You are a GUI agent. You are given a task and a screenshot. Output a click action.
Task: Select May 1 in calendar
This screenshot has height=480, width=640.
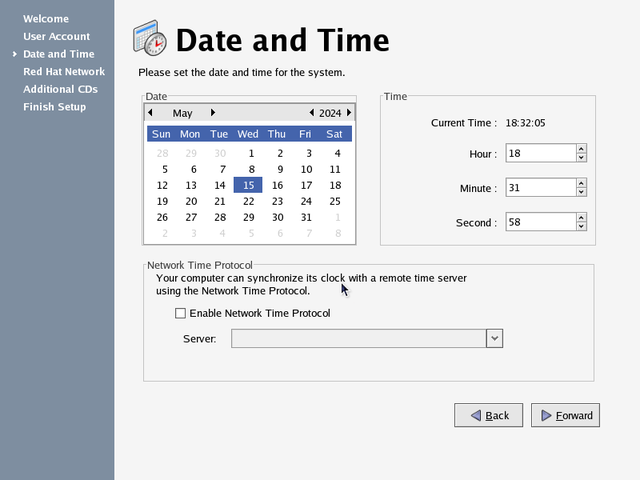pos(251,153)
